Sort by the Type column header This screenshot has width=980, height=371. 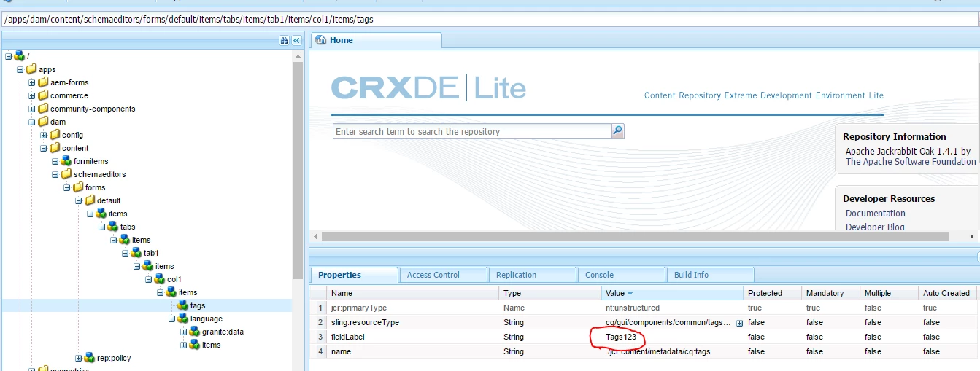pos(549,293)
